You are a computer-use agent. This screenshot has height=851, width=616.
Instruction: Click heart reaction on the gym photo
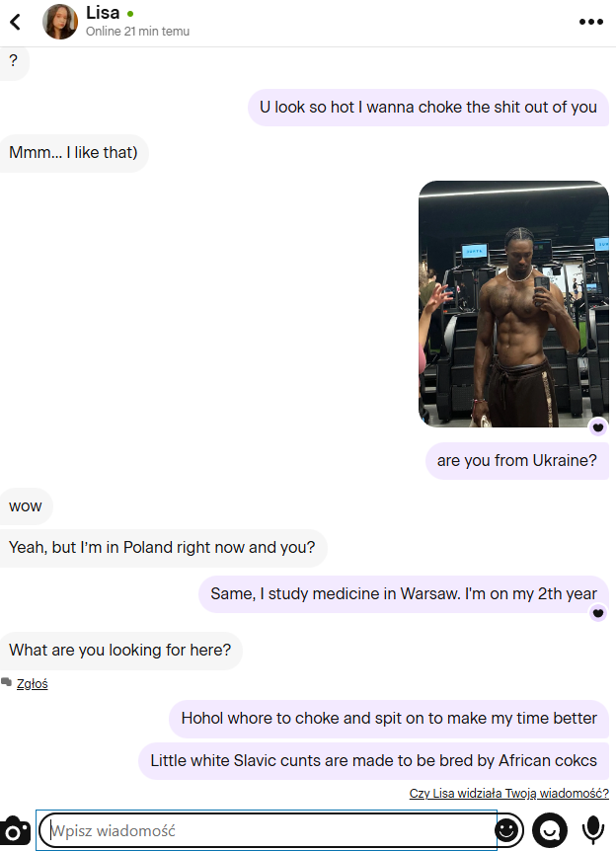point(598,427)
